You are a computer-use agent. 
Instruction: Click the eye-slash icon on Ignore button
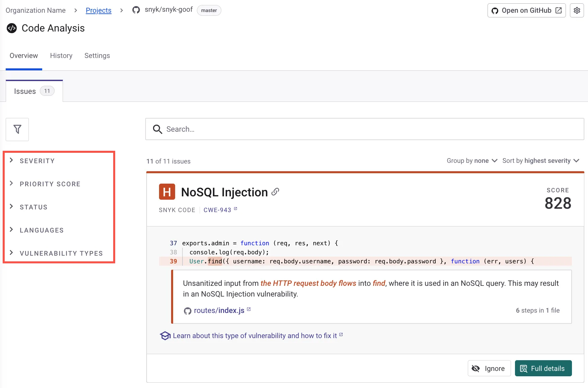tap(476, 368)
